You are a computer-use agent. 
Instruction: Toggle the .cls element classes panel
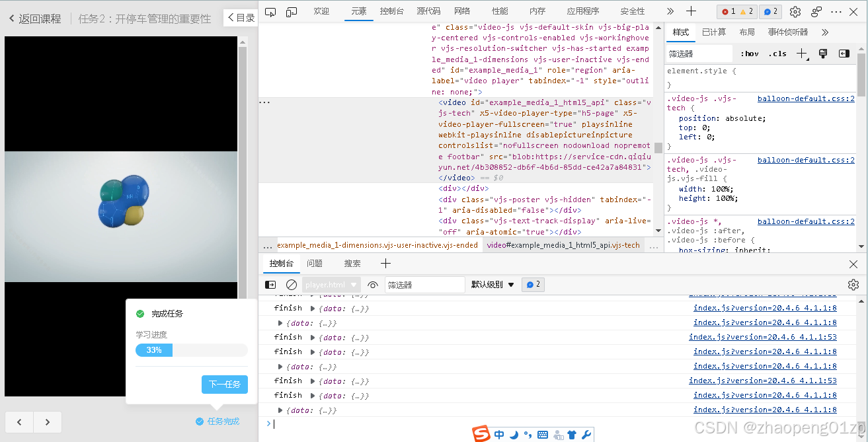pyautogui.click(x=777, y=54)
